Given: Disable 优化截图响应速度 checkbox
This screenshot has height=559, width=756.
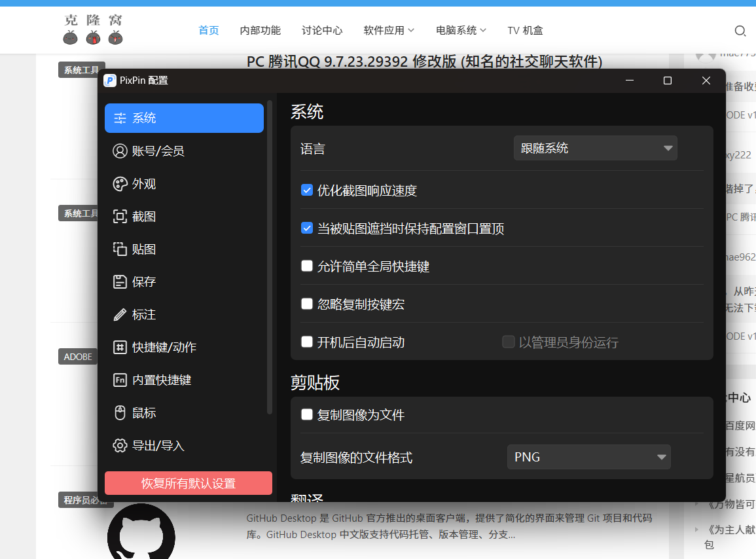Looking at the screenshot, I should [306, 190].
